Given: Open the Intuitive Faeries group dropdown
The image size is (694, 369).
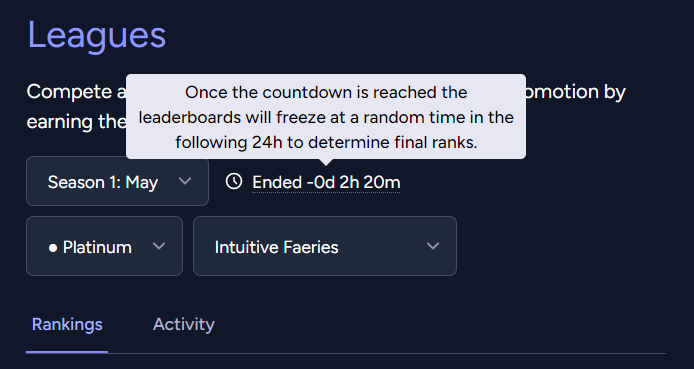Looking at the screenshot, I should click(x=325, y=246).
